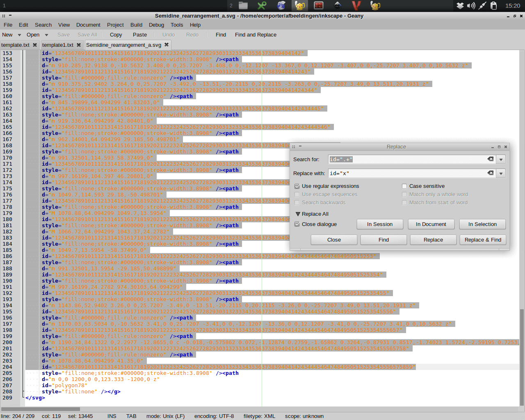Viewport: 525px width, 420px height.
Task: Open the Replace with history dropdown
Action: [x=501, y=173]
